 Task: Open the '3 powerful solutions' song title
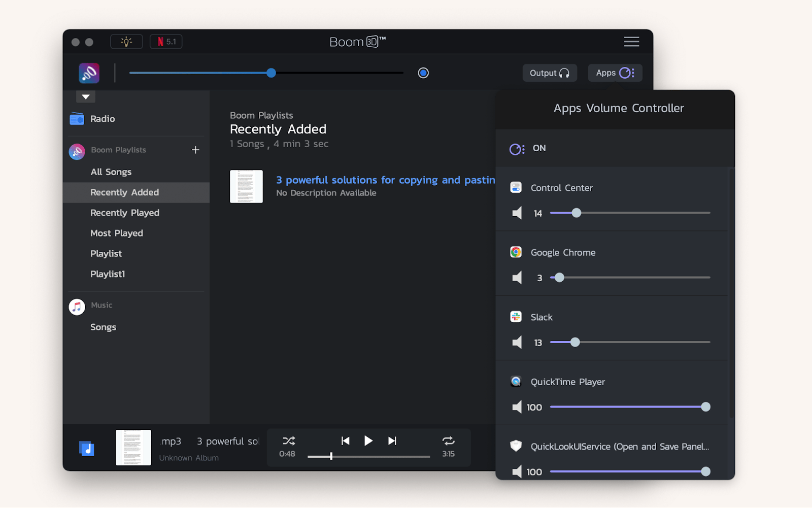[x=385, y=180]
